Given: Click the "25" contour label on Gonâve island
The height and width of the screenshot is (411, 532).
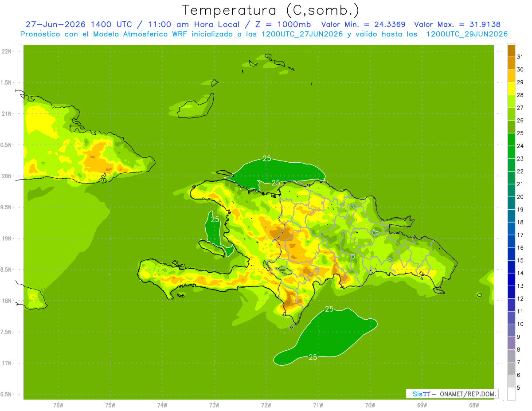Looking at the screenshot, I should pyautogui.click(x=215, y=219).
